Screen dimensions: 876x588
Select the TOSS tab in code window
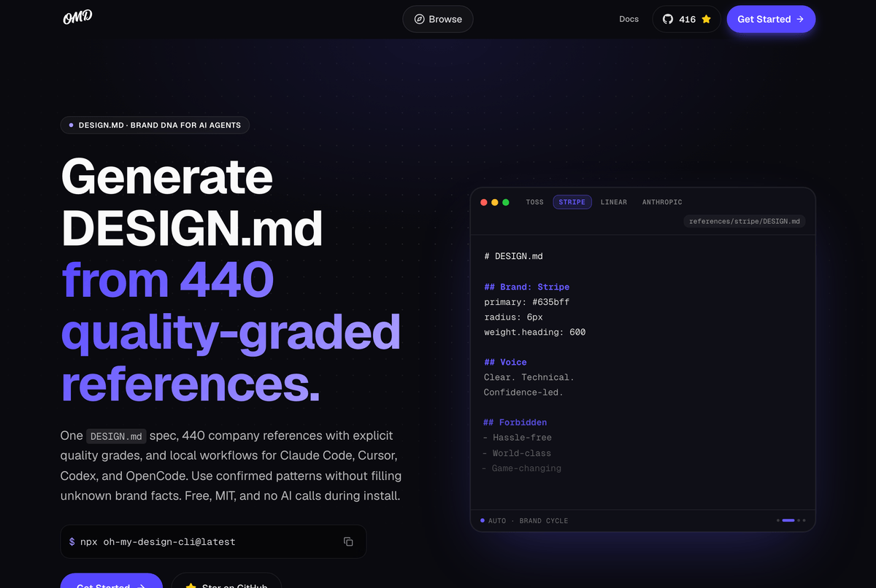tap(534, 202)
